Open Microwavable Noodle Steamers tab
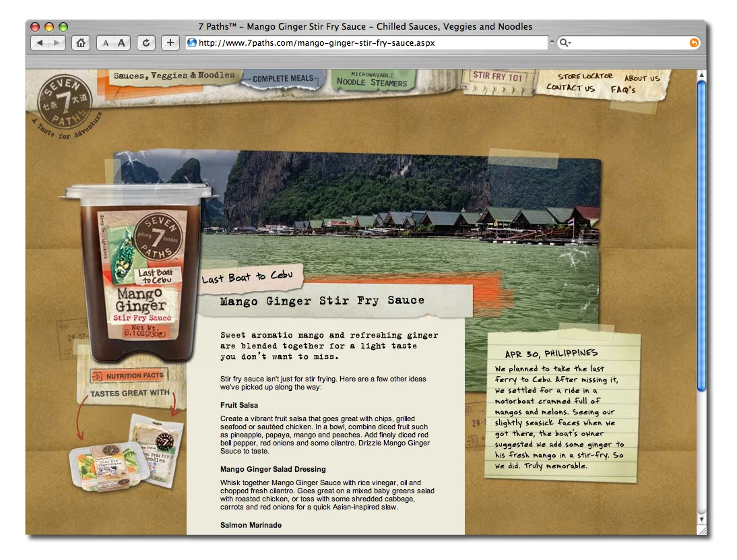 [373, 80]
